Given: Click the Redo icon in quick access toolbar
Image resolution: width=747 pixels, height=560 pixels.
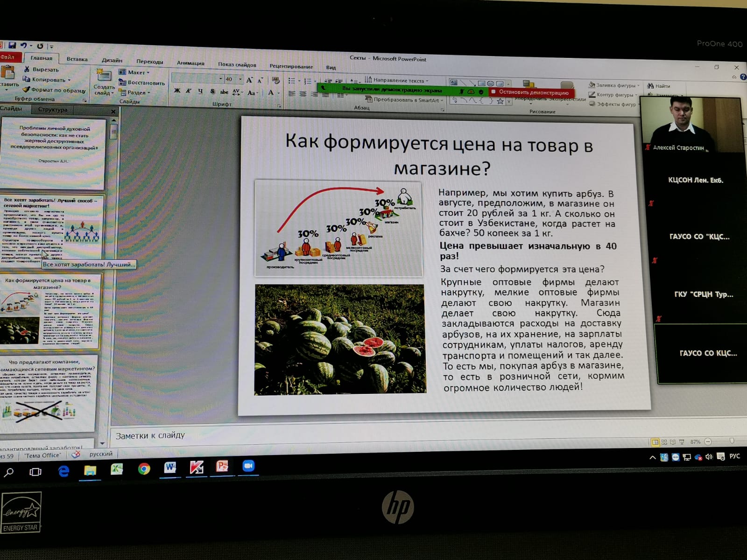Looking at the screenshot, I should coord(40,46).
